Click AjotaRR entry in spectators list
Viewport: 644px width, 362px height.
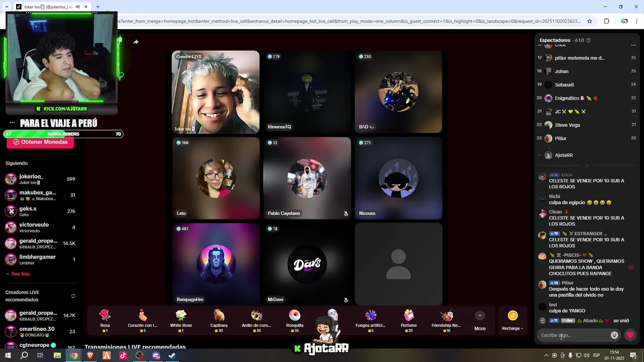click(586, 155)
